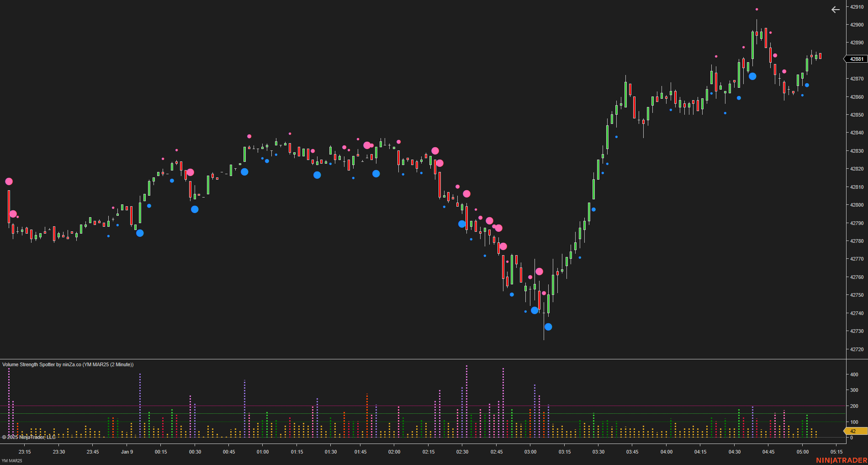Click the back navigation arrow icon
This screenshot has width=868, height=465.
click(836, 10)
